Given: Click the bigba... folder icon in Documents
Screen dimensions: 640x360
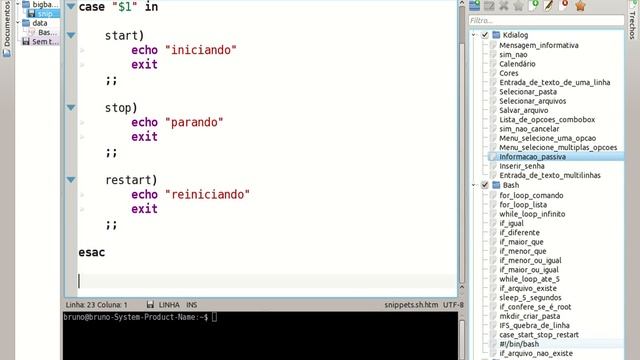Looking at the screenshot, I should click(x=26, y=4).
